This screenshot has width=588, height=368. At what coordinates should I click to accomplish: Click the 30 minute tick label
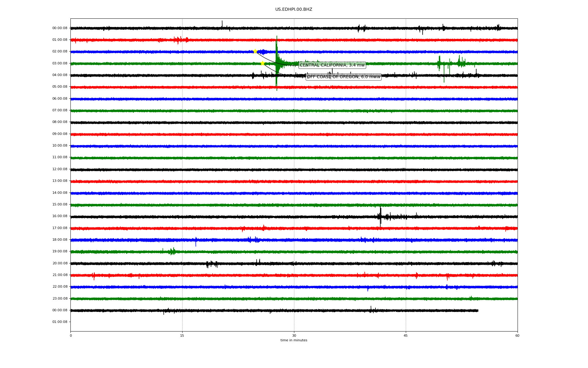tap(294, 335)
